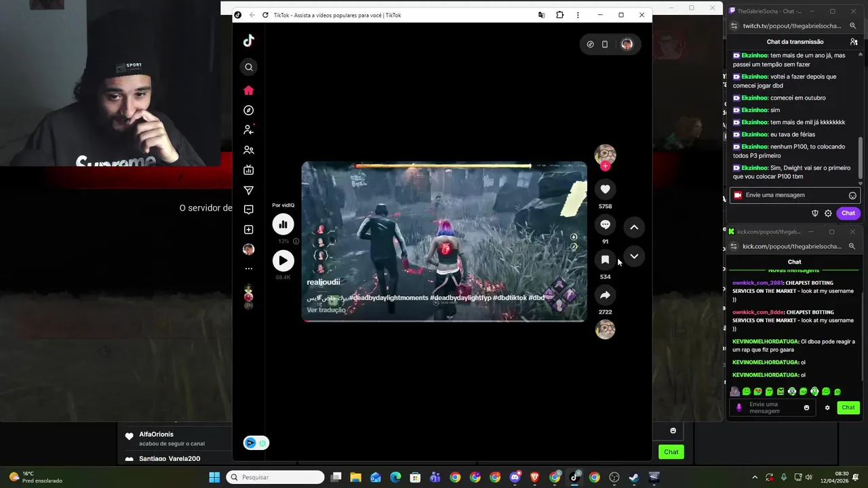Open the creator avatar above the like button

606,155
